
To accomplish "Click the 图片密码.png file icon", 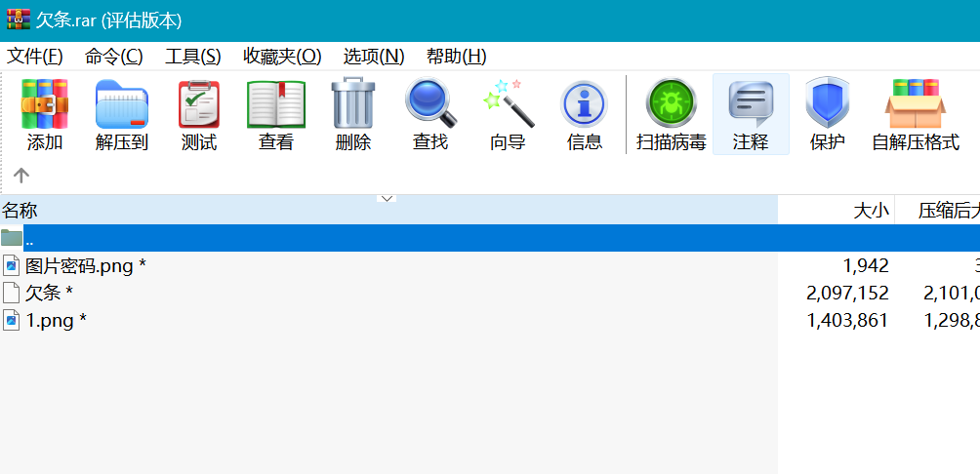I will pyautogui.click(x=12, y=266).
